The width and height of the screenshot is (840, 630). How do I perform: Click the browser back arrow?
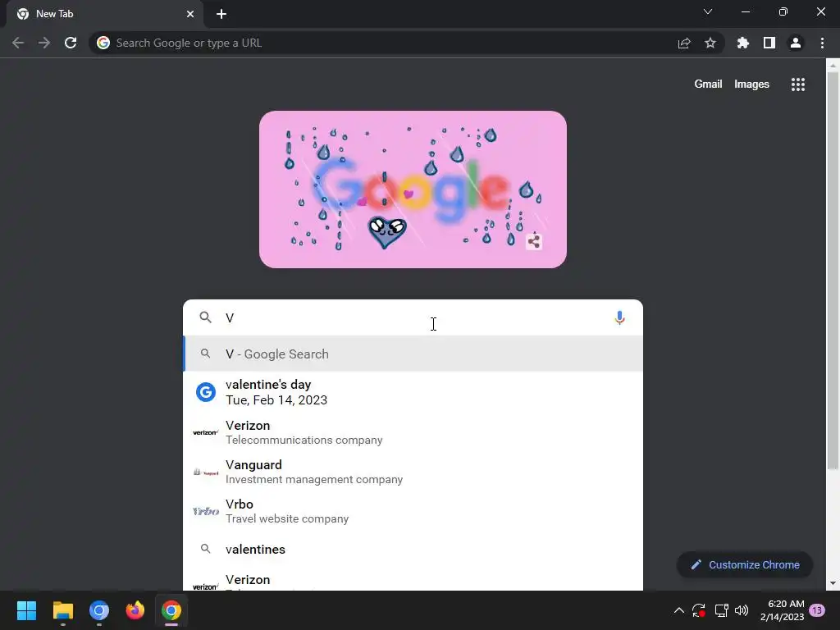(x=18, y=43)
